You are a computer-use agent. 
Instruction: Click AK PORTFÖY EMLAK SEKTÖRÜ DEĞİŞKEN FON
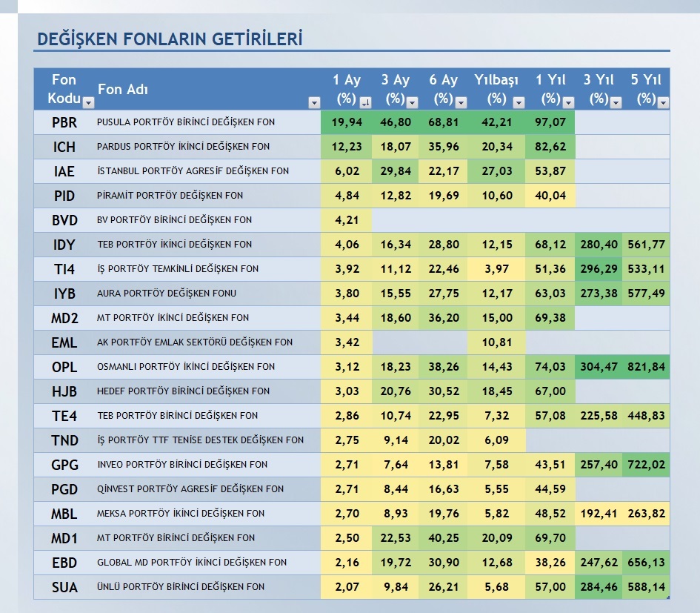(x=195, y=342)
